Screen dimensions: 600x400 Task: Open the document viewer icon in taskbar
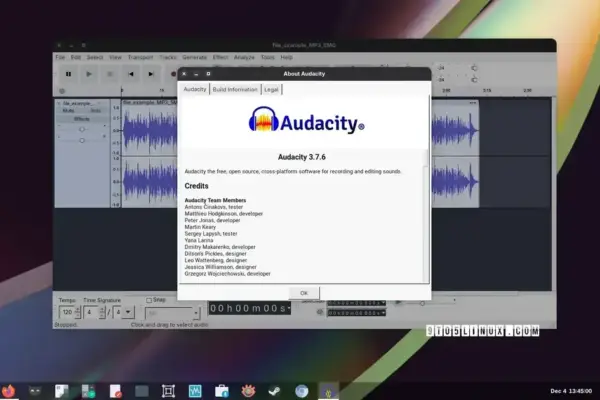point(62,391)
